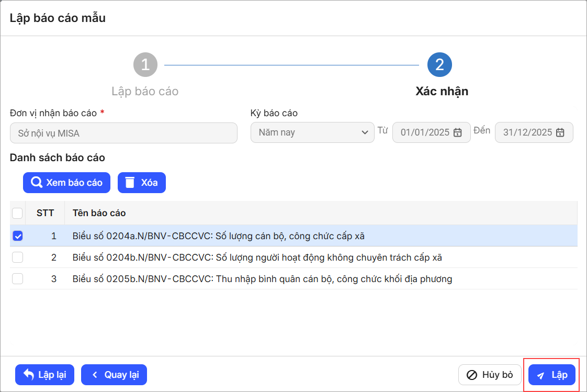Open the Kỳ báo cáo dropdown showing Năm nay

click(x=312, y=132)
